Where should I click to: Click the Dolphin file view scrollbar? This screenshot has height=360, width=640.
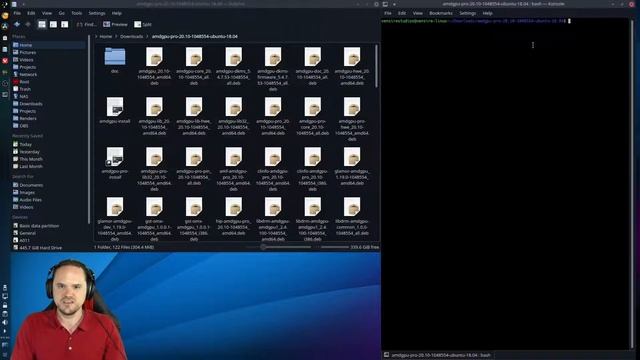[x=376, y=65]
